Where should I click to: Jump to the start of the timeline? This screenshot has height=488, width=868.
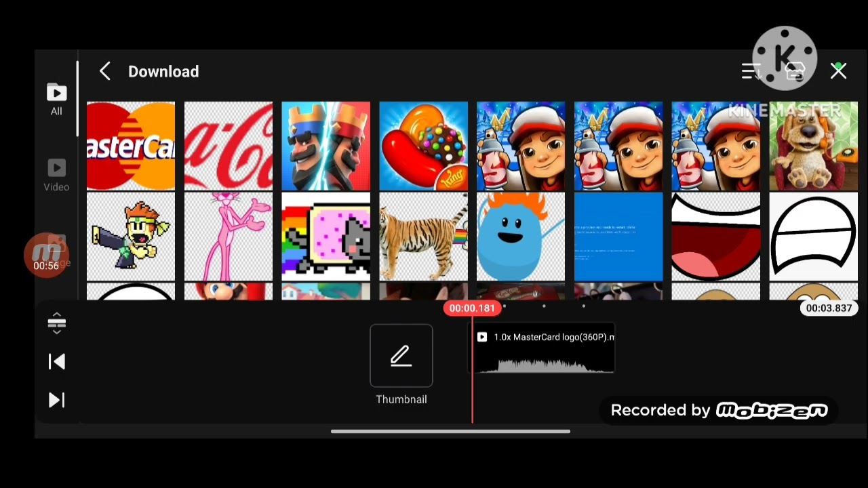pos(57,362)
